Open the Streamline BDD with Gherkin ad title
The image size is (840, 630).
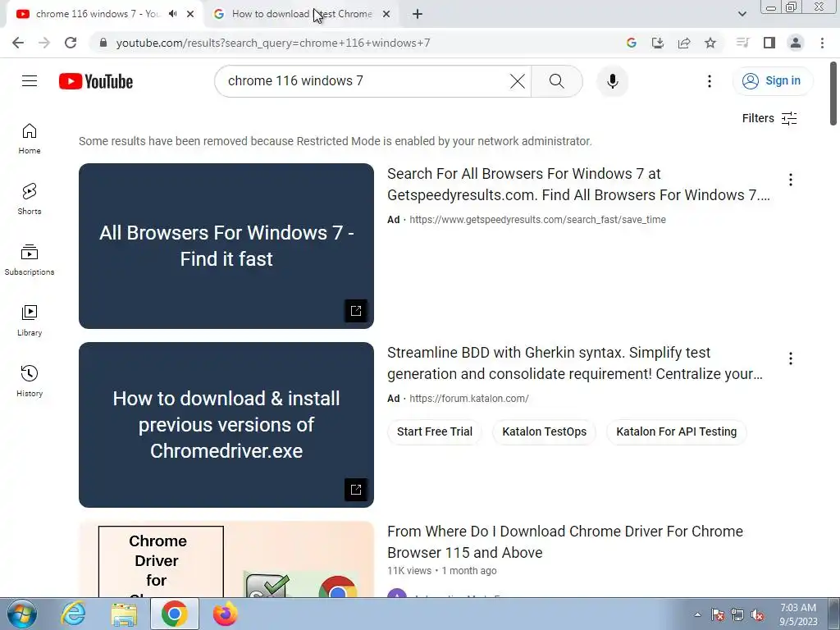coord(575,363)
